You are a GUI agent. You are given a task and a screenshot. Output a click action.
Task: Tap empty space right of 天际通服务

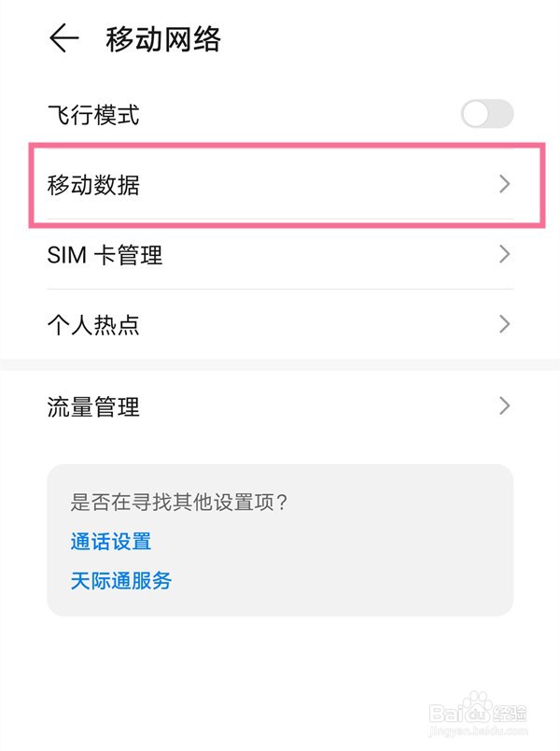tap(355, 580)
